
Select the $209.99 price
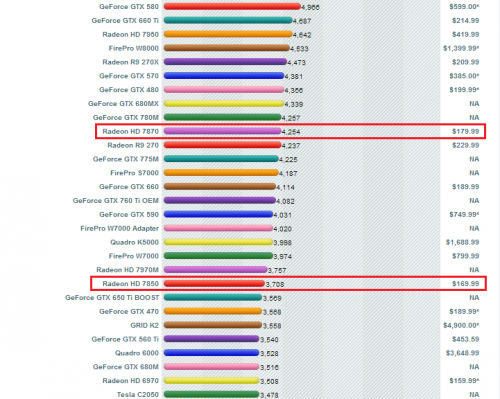point(465,62)
